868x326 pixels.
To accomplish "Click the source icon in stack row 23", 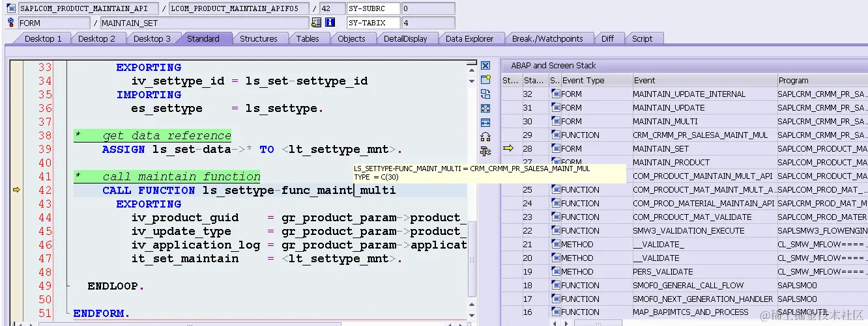I will (x=555, y=217).
